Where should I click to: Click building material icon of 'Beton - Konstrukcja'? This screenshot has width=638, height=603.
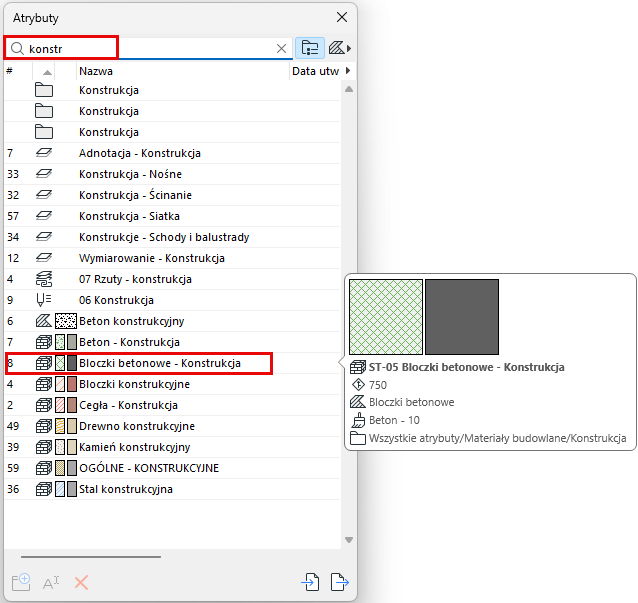click(44, 342)
